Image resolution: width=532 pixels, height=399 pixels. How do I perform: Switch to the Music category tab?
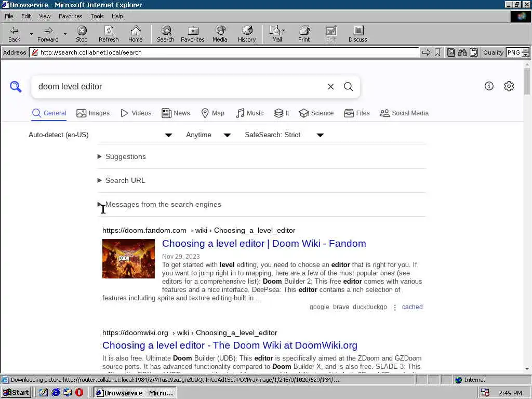[250, 113]
